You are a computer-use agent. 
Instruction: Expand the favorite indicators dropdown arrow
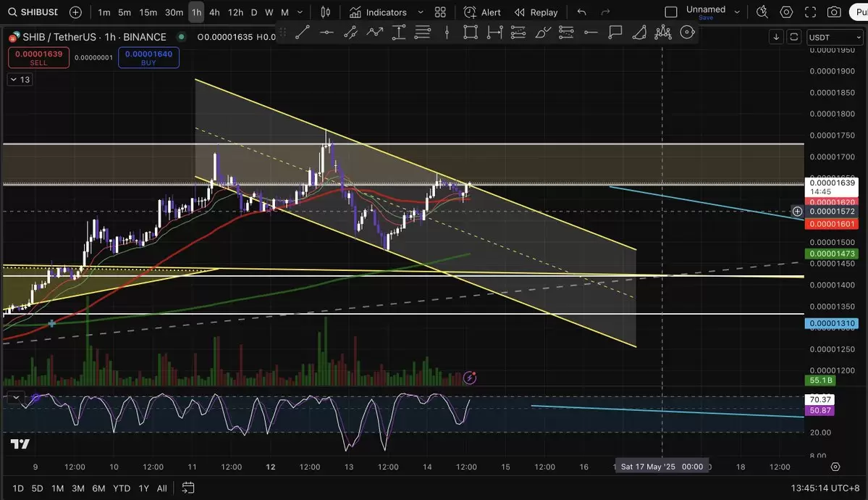tap(420, 12)
